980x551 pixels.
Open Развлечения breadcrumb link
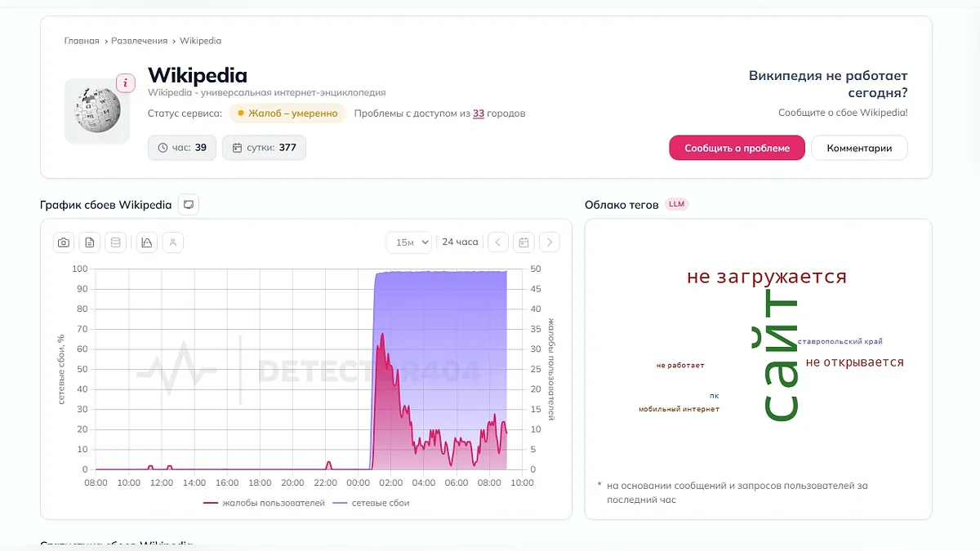[140, 41]
